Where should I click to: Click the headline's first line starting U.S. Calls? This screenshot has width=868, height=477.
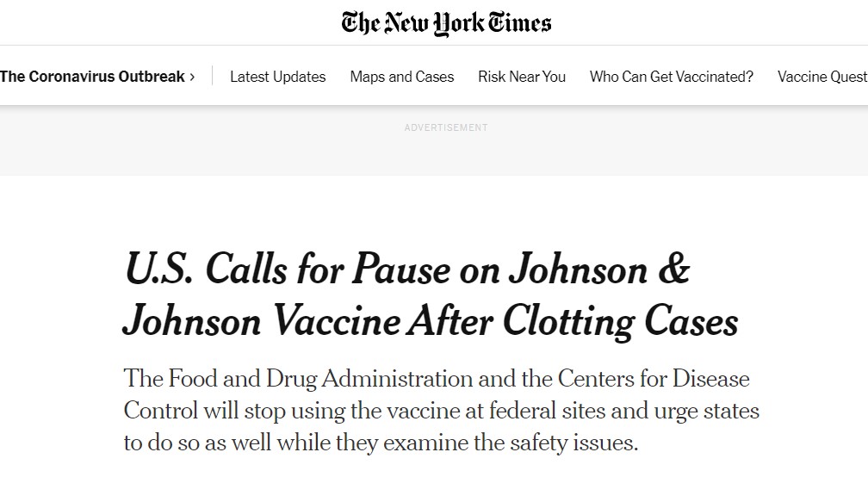tap(406, 270)
